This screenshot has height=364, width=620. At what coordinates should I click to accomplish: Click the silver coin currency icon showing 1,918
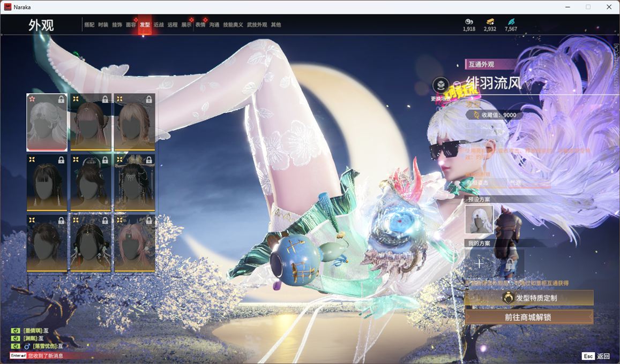coord(469,22)
